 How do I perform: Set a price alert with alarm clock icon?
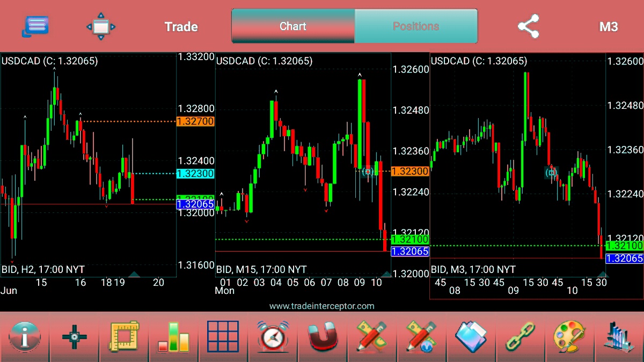click(x=273, y=337)
